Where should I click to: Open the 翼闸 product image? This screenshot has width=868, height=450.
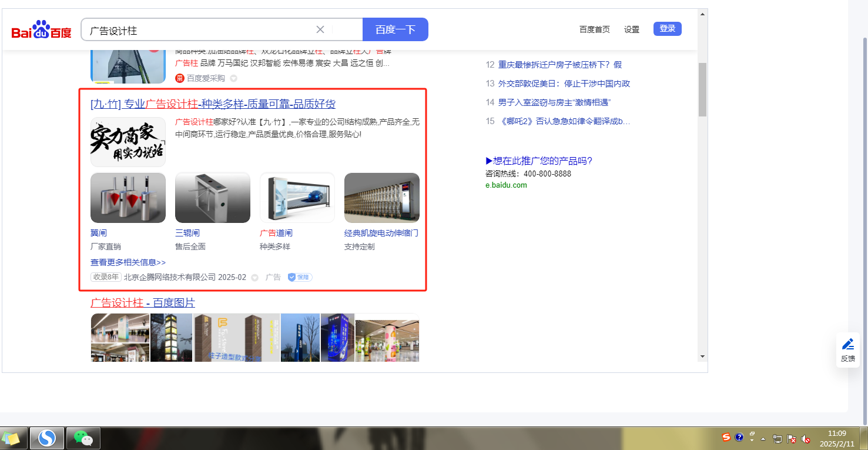pos(128,198)
